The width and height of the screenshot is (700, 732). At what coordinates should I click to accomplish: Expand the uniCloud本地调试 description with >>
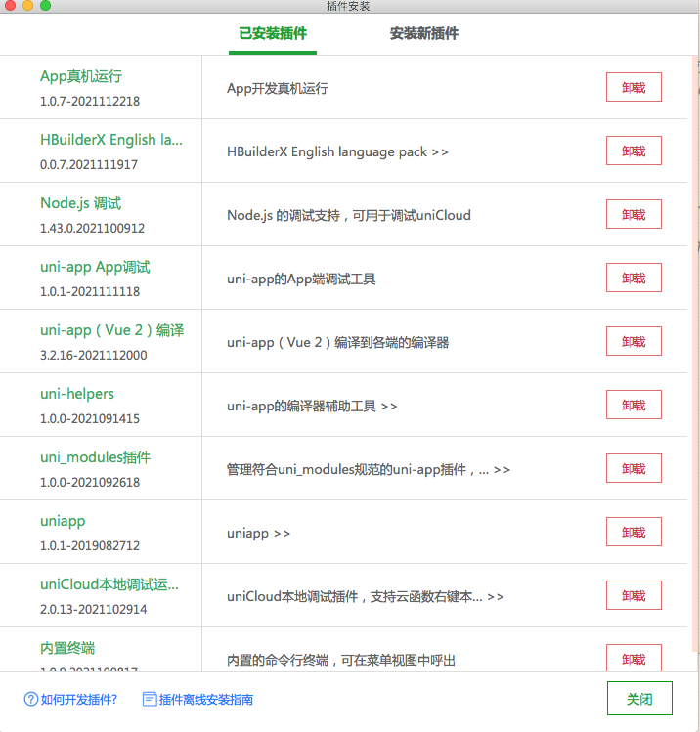pyautogui.click(x=495, y=596)
